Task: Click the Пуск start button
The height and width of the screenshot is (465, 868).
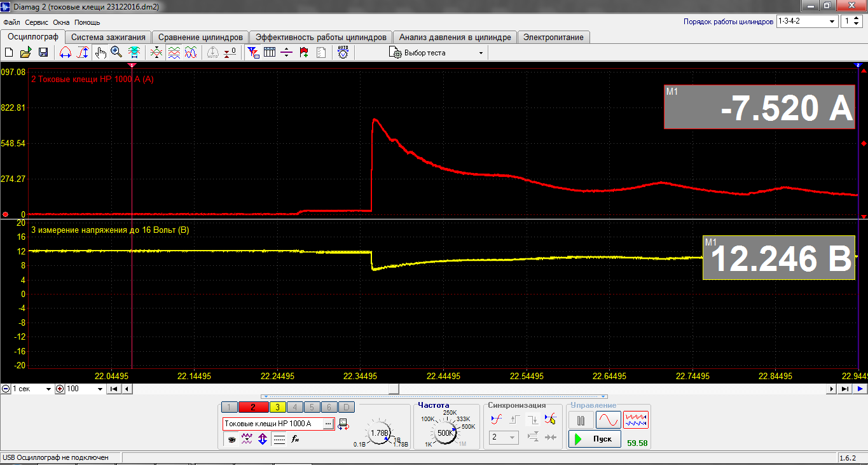Action: [x=595, y=439]
